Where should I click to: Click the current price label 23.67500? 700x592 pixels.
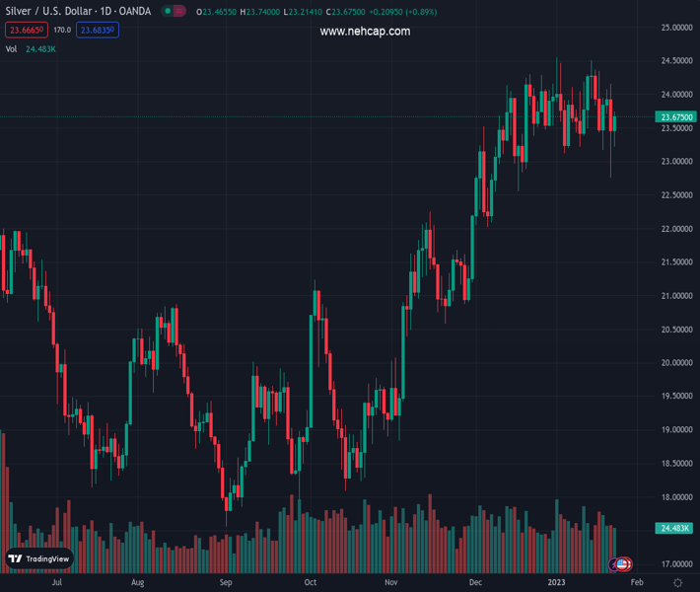(673, 117)
